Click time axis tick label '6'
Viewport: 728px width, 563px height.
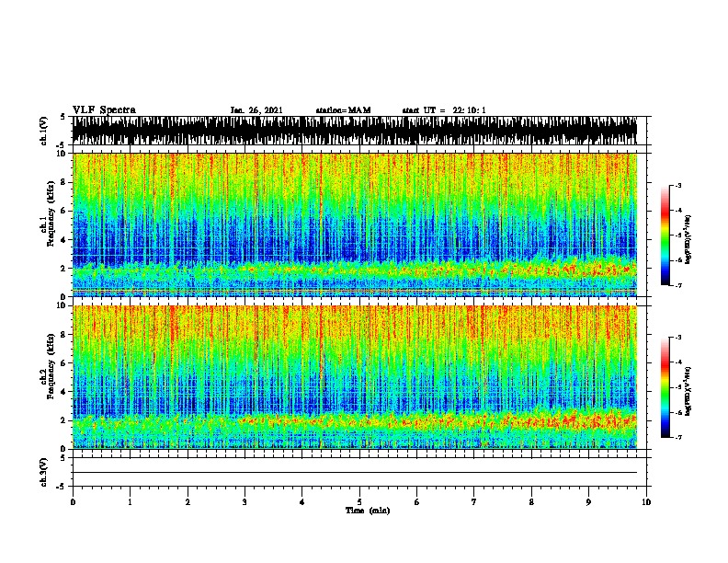click(x=417, y=502)
